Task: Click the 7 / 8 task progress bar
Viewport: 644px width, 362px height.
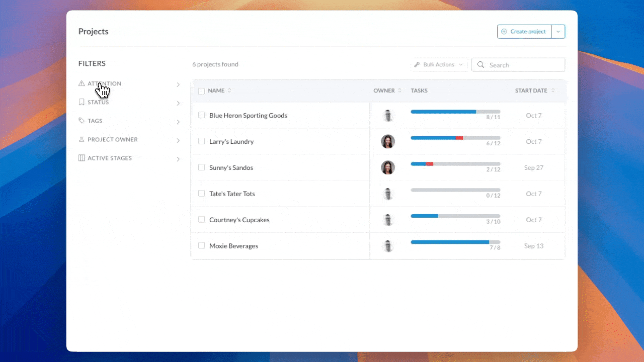Action: [455, 242]
